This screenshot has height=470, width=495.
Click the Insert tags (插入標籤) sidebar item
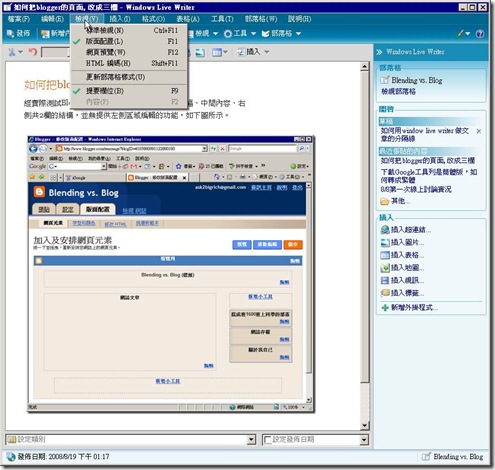click(402, 293)
